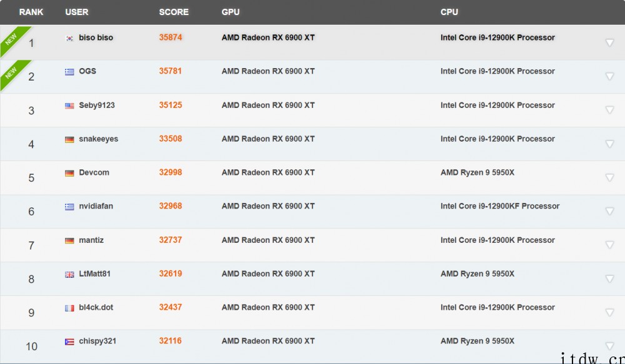Click the NEW ribbon on rank 2
This screenshot has width=625, height=364.
12,72
